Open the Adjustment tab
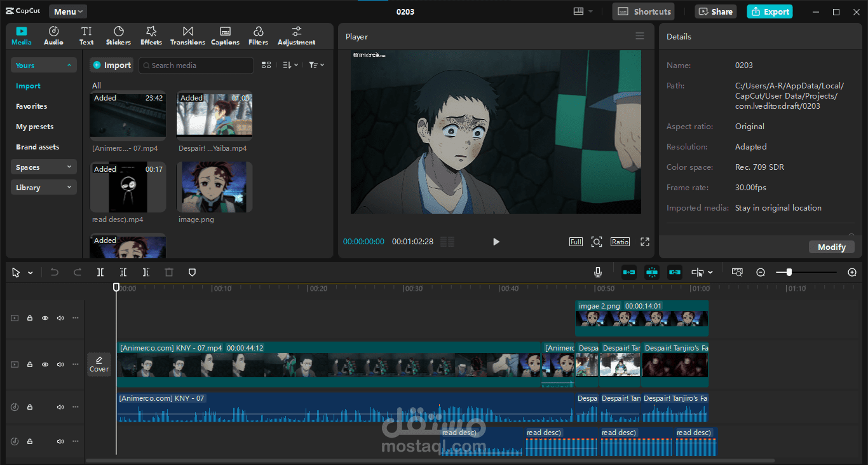The image size is (868, 465). (296, 36)
